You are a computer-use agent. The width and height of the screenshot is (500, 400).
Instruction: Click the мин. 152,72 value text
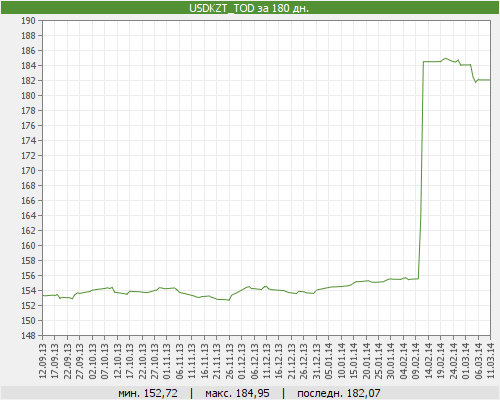coord(148,393)
